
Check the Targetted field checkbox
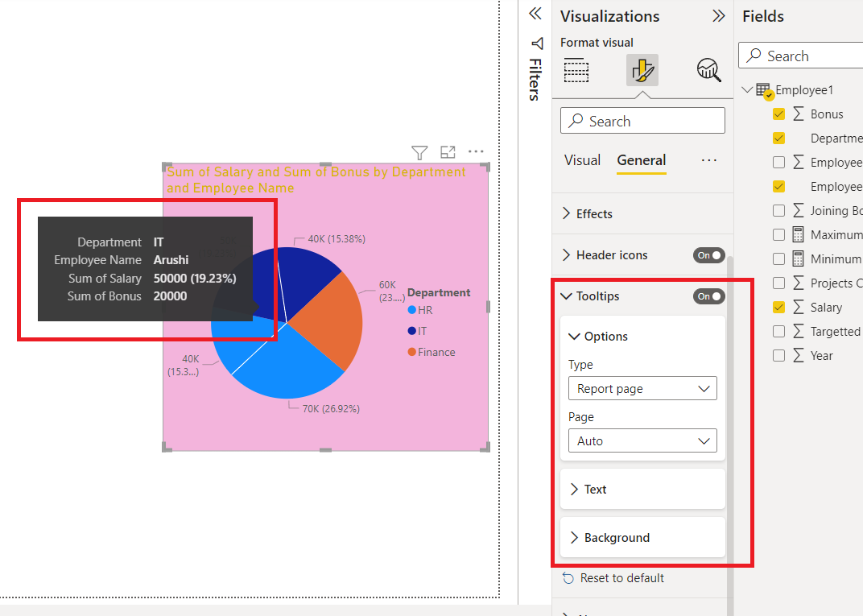(778, 332)
